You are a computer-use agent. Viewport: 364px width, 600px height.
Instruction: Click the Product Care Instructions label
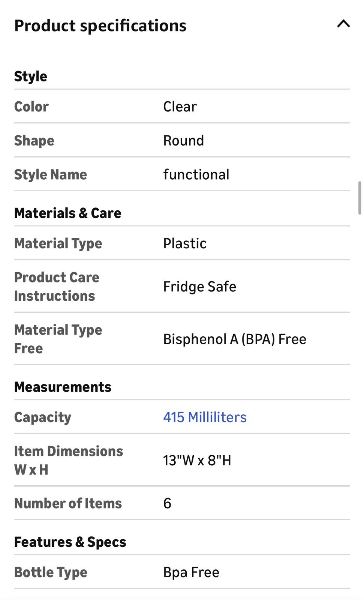tap(57, 287)
